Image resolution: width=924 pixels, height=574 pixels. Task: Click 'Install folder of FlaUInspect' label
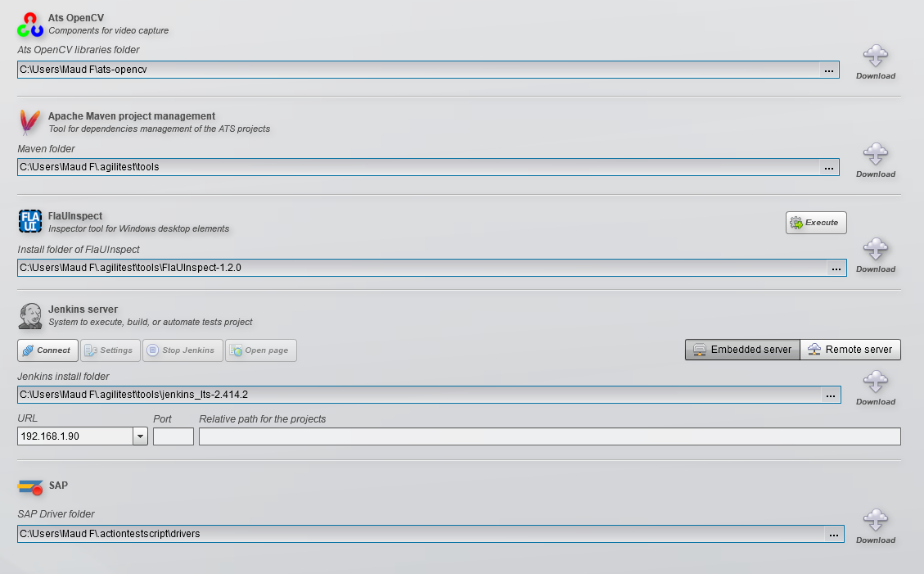[79, 250]
